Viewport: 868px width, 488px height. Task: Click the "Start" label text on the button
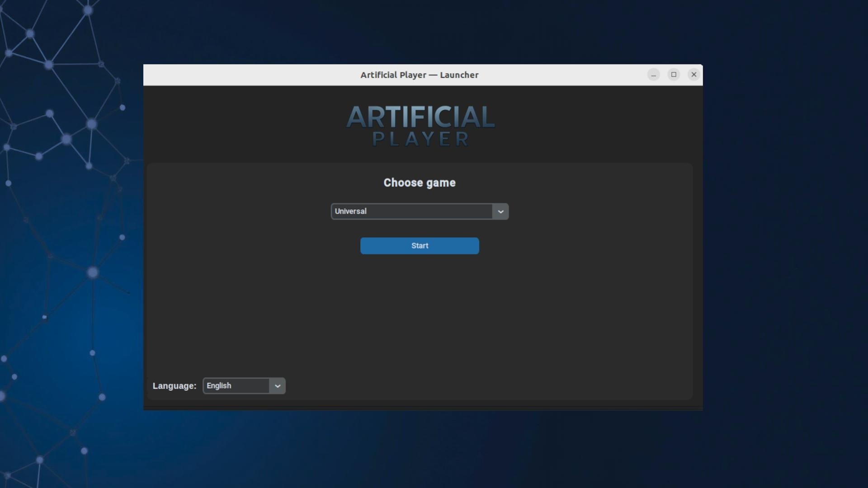click(419, 245)
